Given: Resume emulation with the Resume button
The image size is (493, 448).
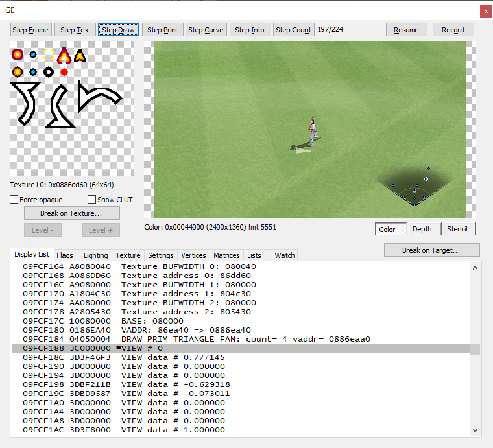Looking at the screenshot, I should coord(406,30).
